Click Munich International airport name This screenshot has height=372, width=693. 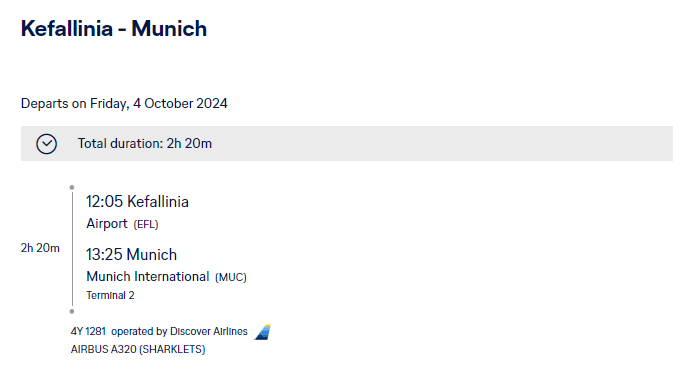coord(148,277)
